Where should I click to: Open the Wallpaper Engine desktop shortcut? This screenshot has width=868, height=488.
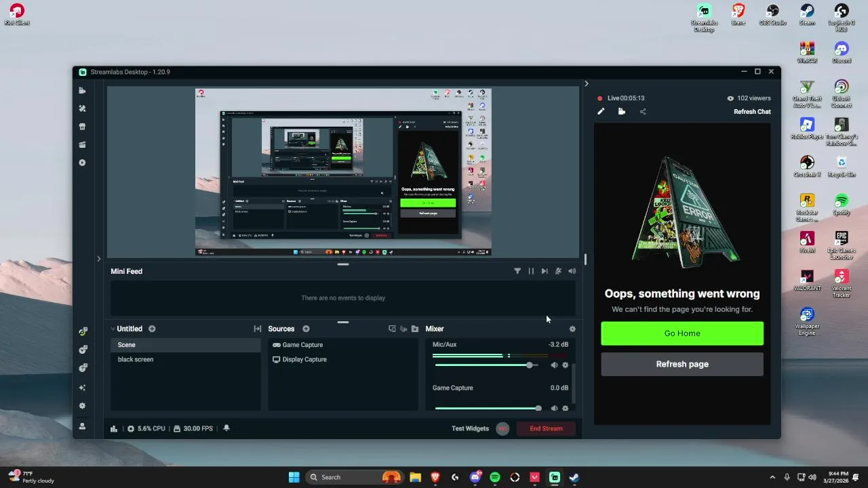[807, 322]
